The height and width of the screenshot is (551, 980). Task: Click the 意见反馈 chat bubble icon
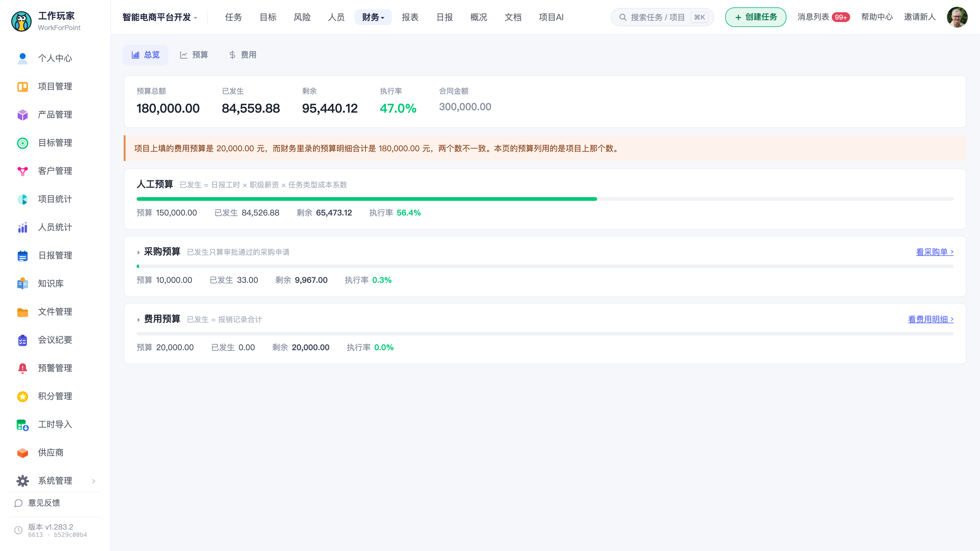click(18, 503)
